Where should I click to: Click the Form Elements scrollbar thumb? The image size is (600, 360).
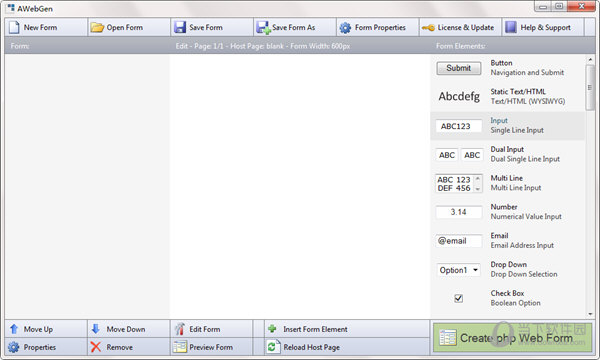(590, 88)
